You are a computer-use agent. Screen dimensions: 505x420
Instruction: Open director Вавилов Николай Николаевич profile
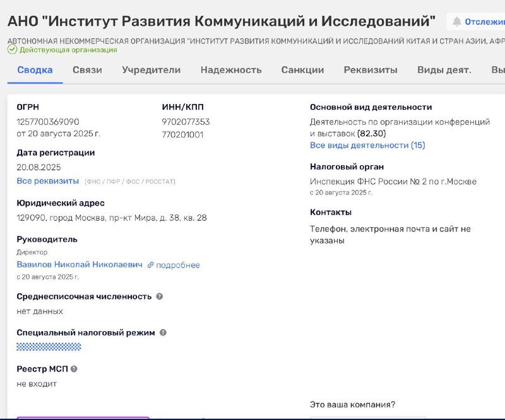[x=80, y=264]
